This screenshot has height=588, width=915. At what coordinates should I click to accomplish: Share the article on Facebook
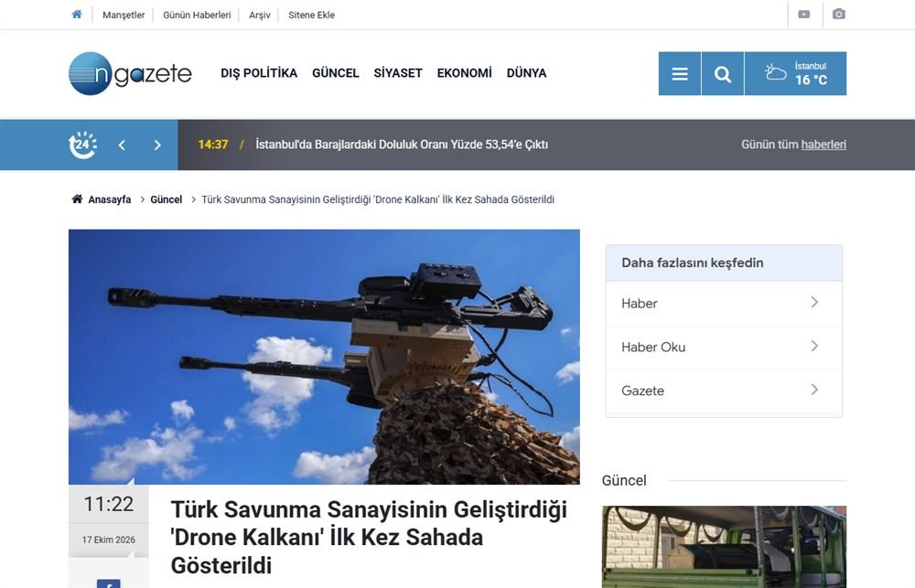point(109,583)
